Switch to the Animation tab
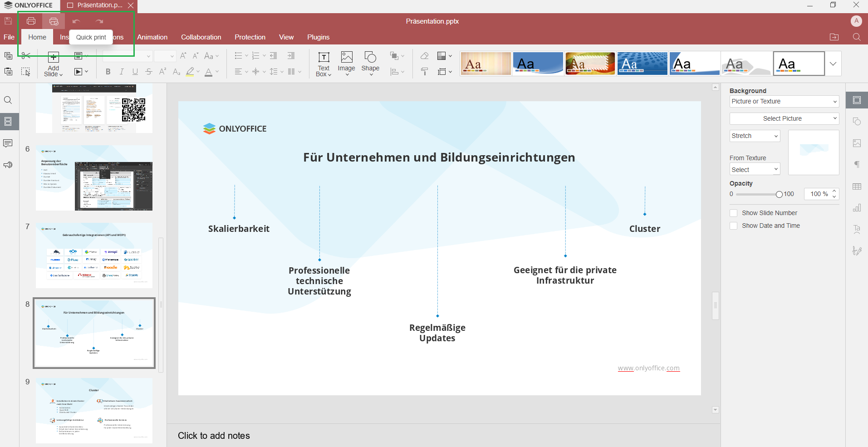The height and width of the screenshot is (447, 868). (152, 37)
